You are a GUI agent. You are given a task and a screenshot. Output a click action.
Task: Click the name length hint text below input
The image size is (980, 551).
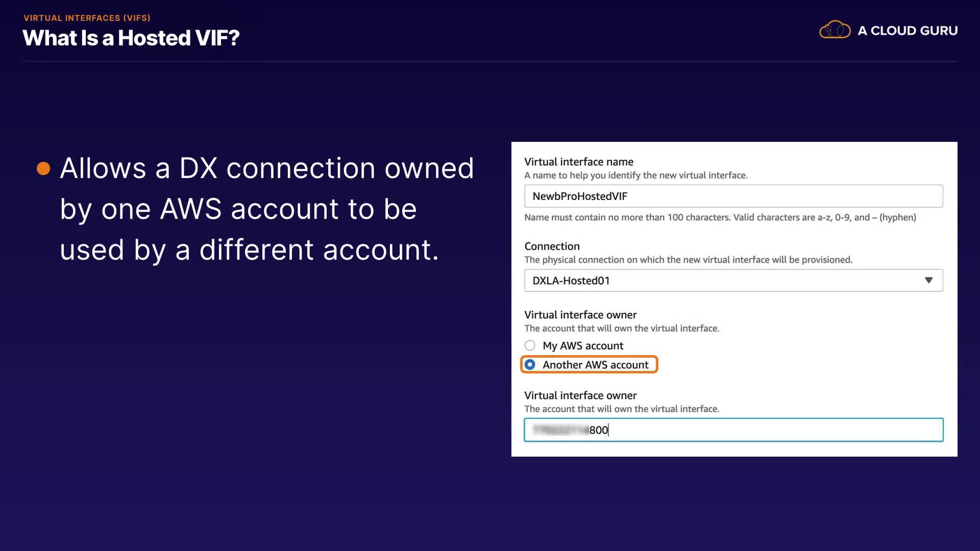click(720, 217)
